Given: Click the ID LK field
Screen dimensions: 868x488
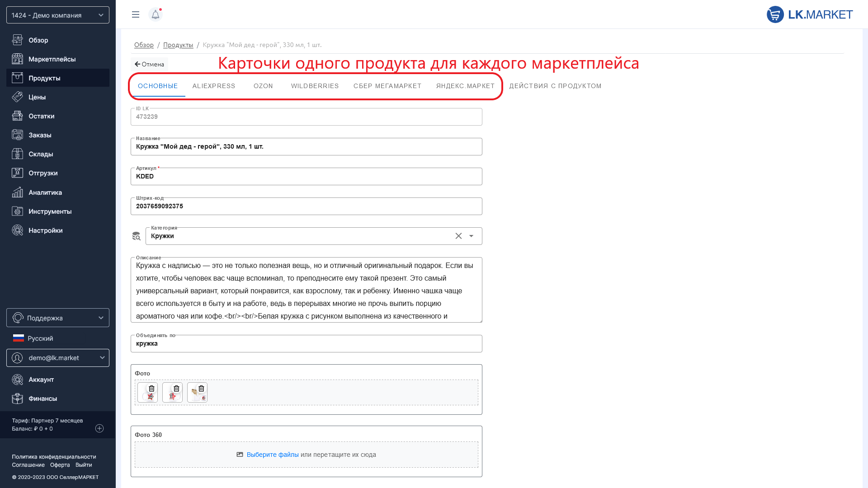Looking at the screenshot, I should [x=307, y=117].
